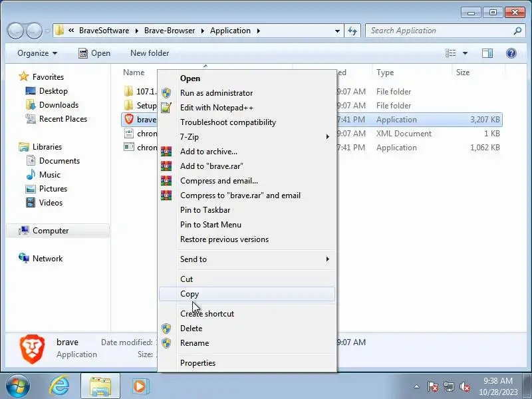Click the WinRAR icon beside Add to "brave.rar"

[166, 166]
